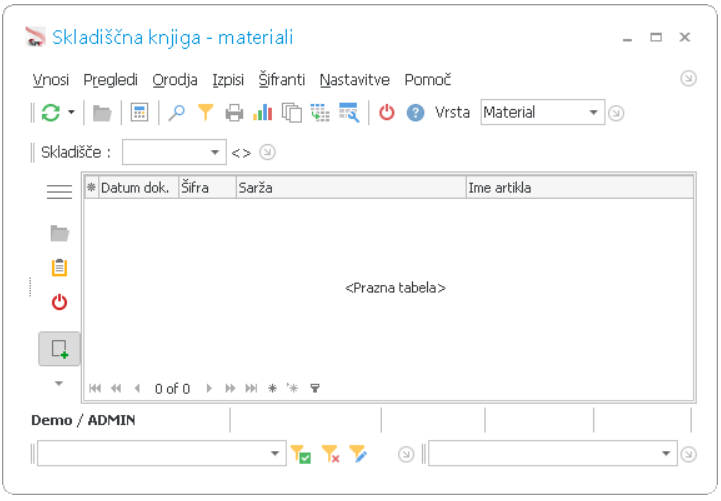Open the calculator icon in toolbar
The width and height of the screenshot is (721, 501).
(x=139, y=113)
